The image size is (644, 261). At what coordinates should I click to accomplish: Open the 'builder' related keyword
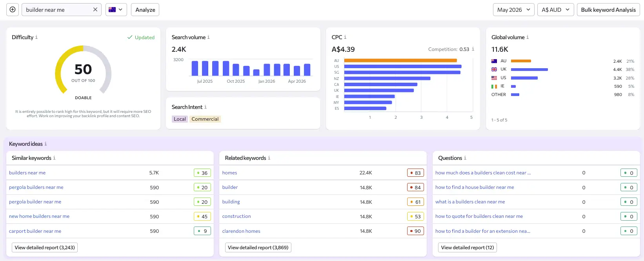click(x=230, y=187)
